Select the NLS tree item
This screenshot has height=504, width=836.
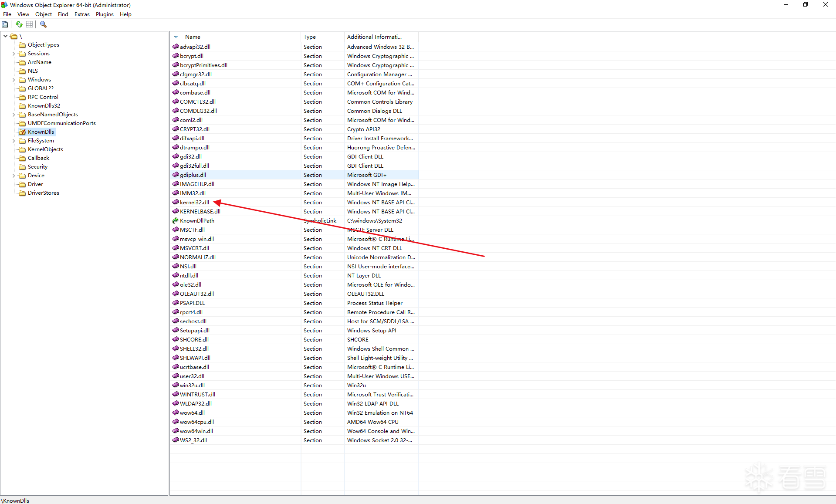33,71
